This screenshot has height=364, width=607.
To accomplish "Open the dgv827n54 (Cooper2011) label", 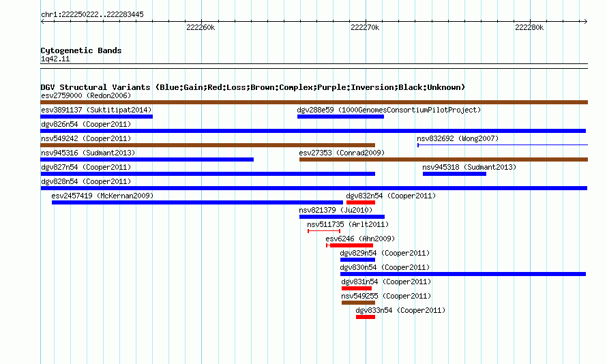I will (86, 167).
